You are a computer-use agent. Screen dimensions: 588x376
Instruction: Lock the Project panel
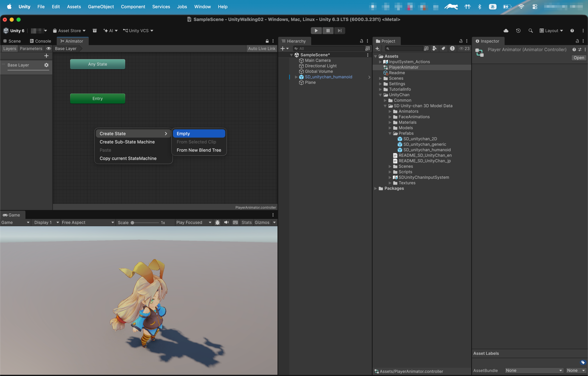pos(461,41)
